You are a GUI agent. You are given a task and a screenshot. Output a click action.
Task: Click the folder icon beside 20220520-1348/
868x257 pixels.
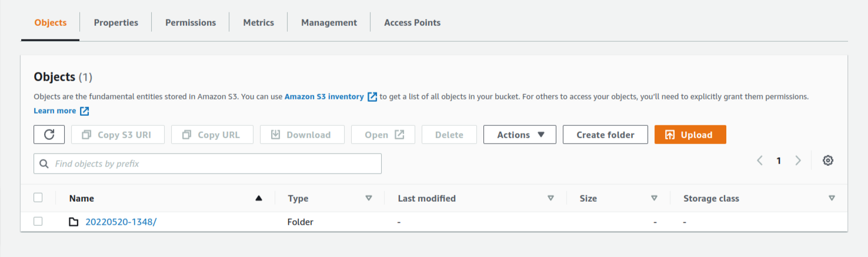tap(74, 222)
